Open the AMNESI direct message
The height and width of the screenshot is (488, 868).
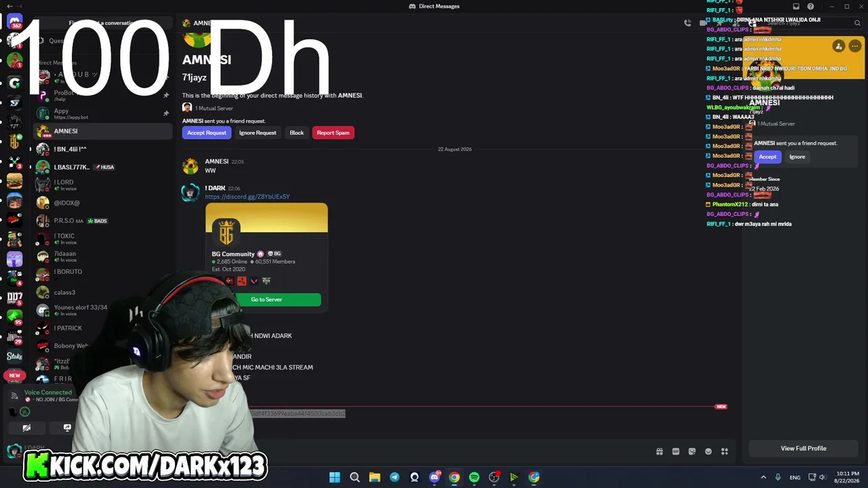tap(102, 131)
